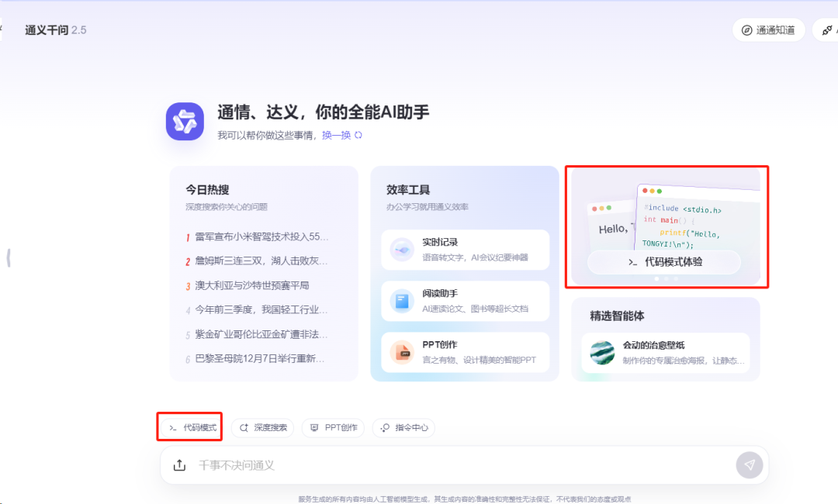
Task: Expand the collapsed left sidebar handle
Action: pos(9,258)
